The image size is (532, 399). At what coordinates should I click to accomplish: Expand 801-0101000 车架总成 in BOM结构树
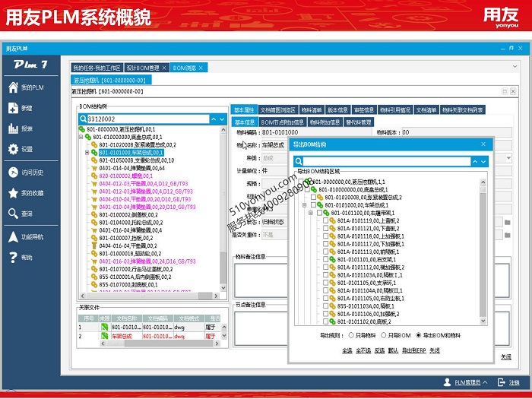point(87,153)
